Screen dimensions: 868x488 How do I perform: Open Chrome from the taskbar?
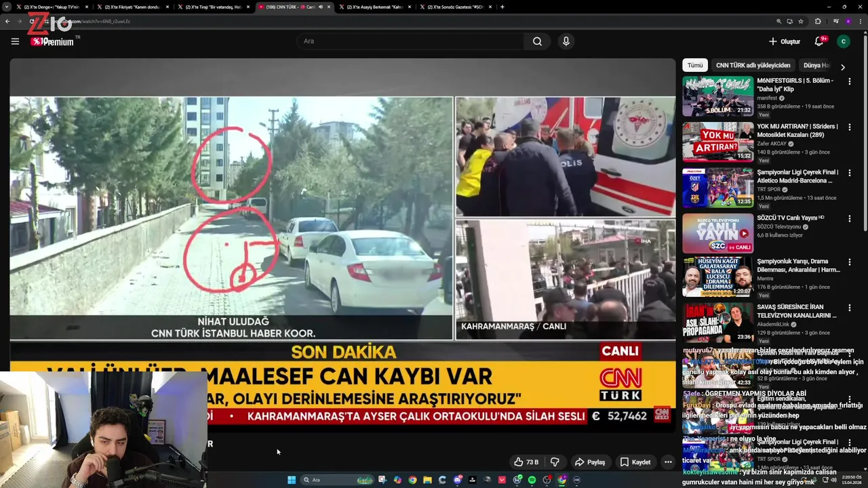tap(412, 480)
